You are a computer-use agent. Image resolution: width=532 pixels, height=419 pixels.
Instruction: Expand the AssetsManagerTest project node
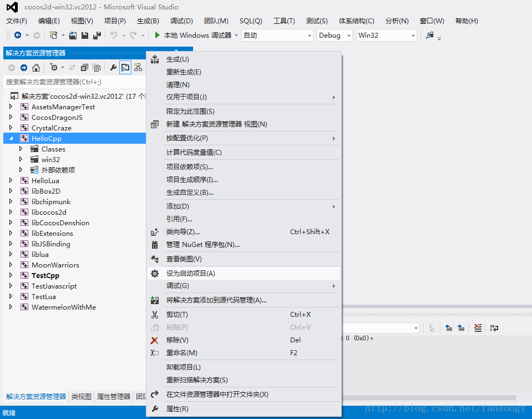[11, 107]
